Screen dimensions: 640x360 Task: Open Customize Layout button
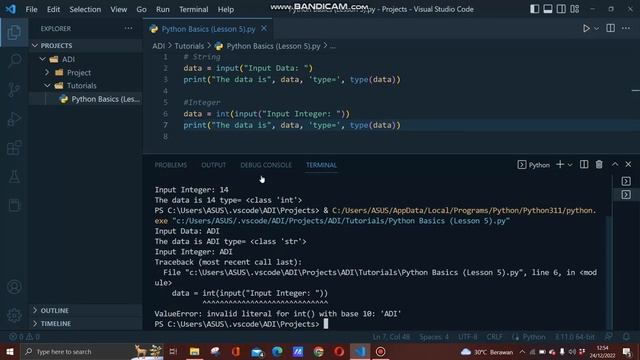click(x=575, y=9)
